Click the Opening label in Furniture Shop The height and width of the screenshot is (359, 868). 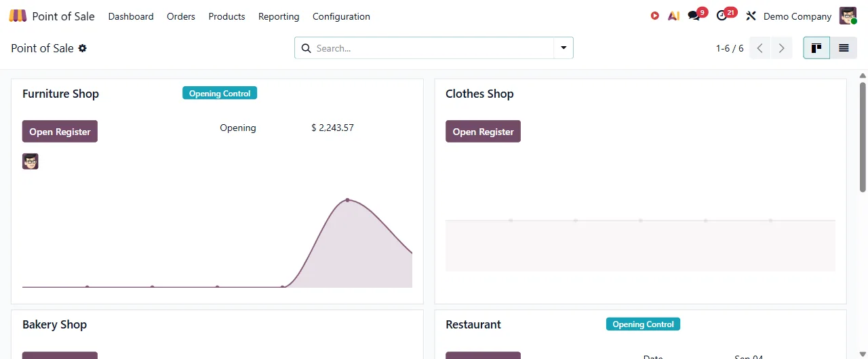click(238, 128)
